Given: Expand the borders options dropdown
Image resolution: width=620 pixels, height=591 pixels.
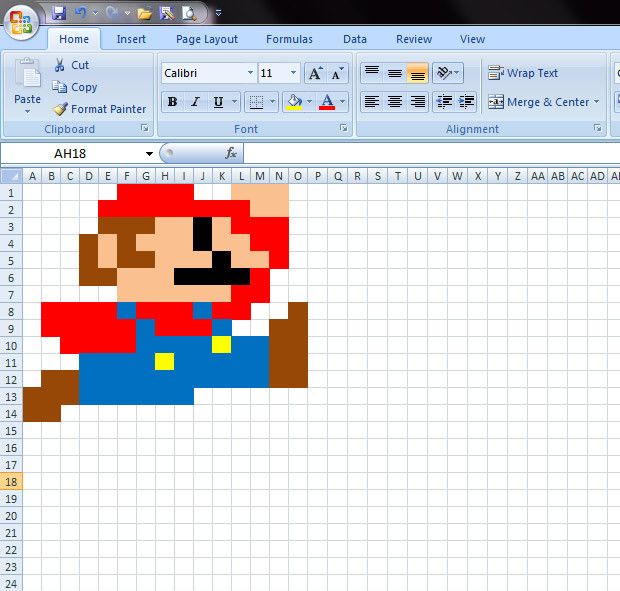Looking at the screenshot, I should pos(272,102).
